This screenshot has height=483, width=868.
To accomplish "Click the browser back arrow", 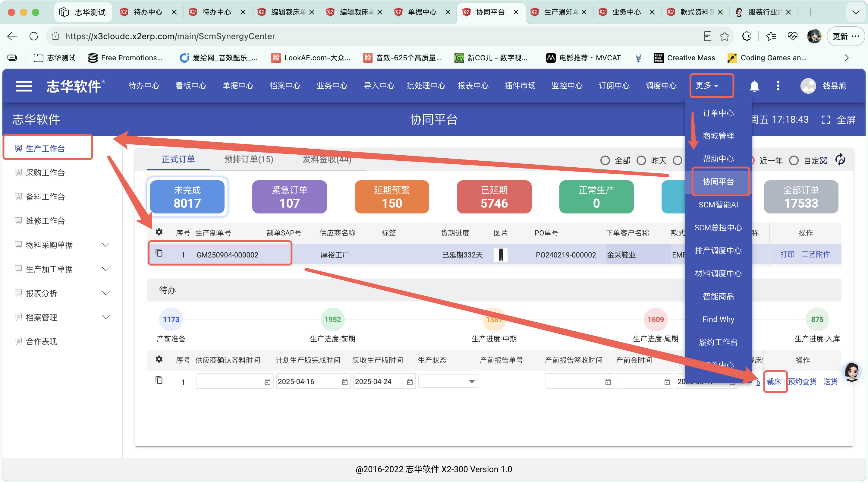I will 12,36.
